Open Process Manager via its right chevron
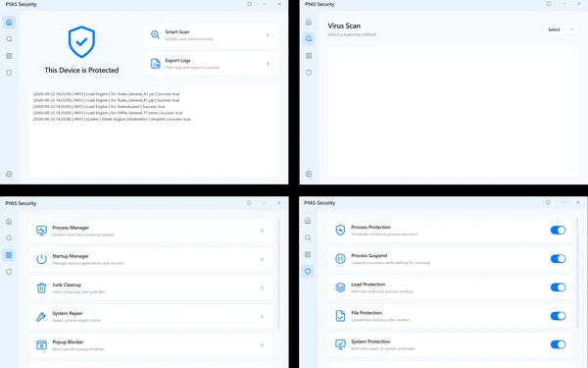 point(262,231)
